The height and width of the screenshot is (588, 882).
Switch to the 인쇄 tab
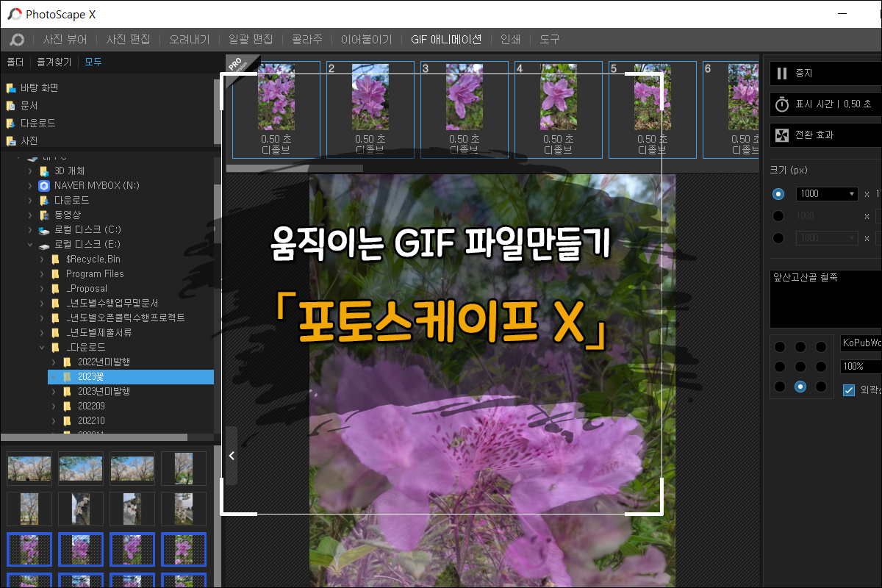(511, 40)
